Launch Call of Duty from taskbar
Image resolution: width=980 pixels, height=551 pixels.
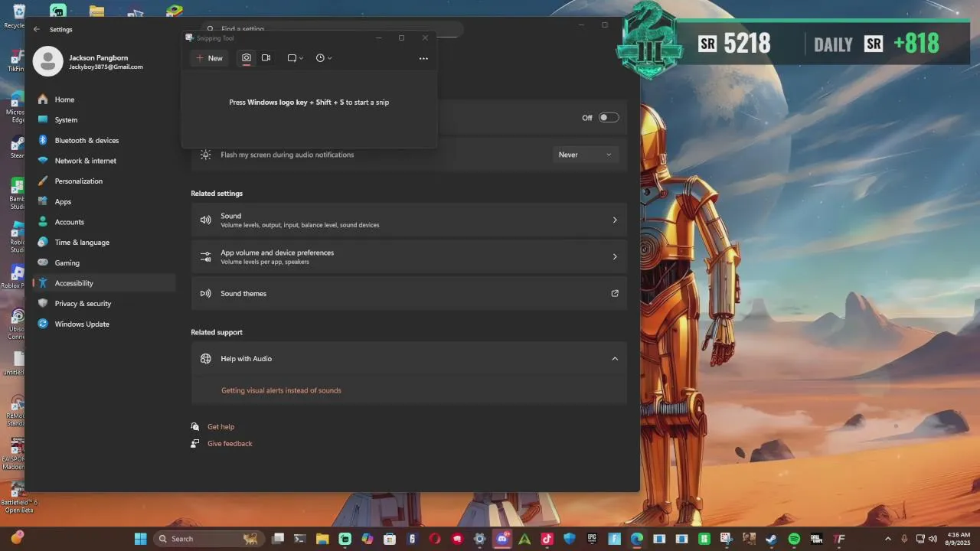pos(816,539)
